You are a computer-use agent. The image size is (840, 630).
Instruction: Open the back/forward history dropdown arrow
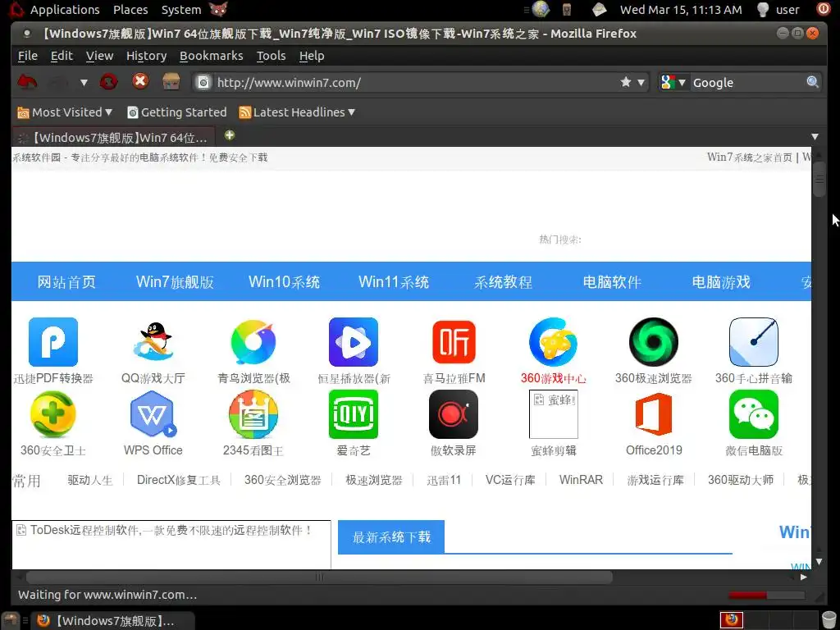click(x=84, y=83)
